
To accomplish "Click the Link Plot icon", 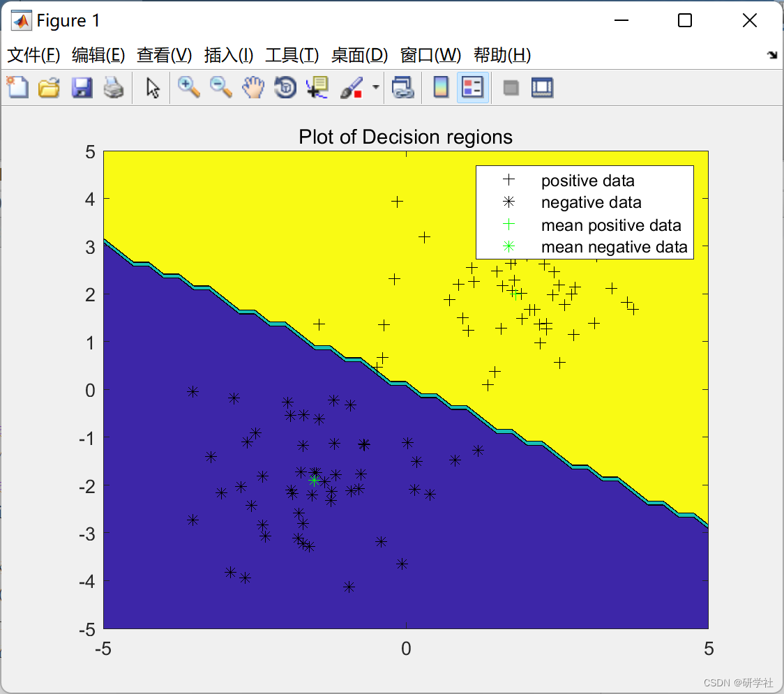I will coord(402,87).
